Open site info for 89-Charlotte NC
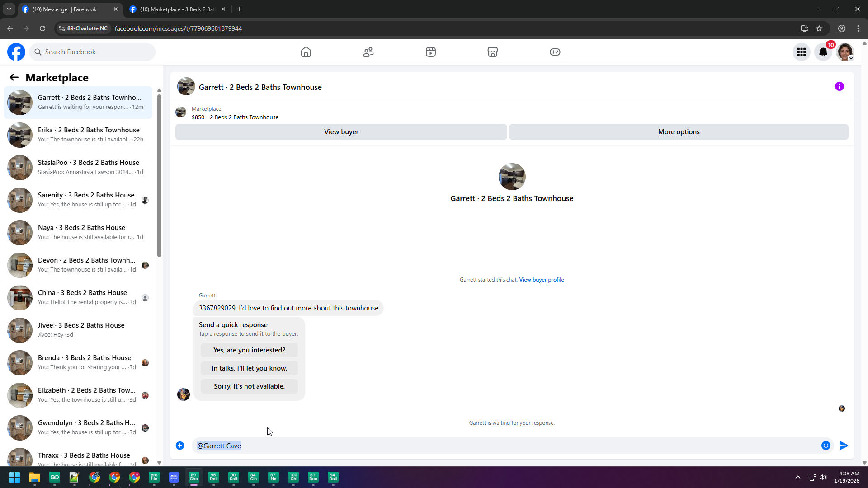This screenshot has width=868, height=488. pos(83,28)
